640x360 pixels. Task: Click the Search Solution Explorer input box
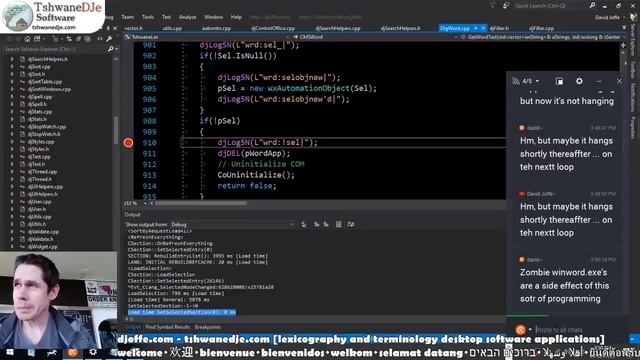[55, 49]
